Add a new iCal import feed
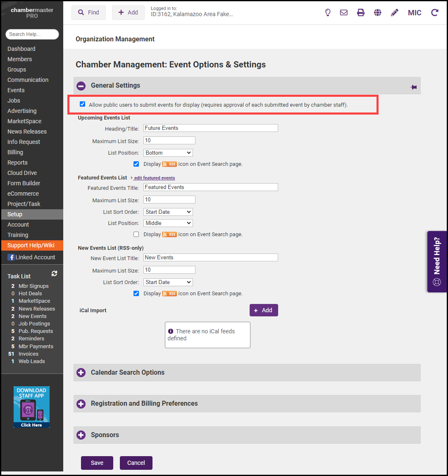This screenshot has width=448, height=476. point(264,310)
